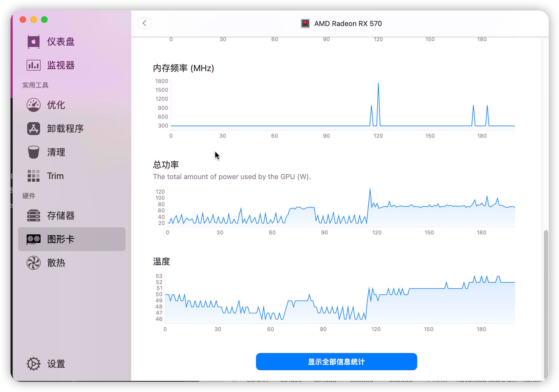The width and height of the screenshot is (559, 392).
Task: Click the AMD Radeon RX 570 GPU icon
Action: click(x=305, y=23)
